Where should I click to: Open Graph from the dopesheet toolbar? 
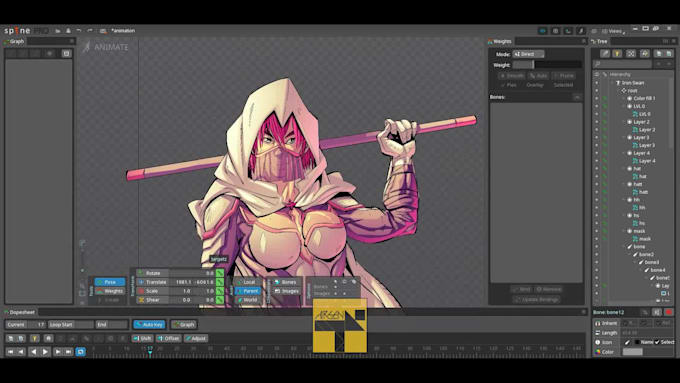pos(183,324)
